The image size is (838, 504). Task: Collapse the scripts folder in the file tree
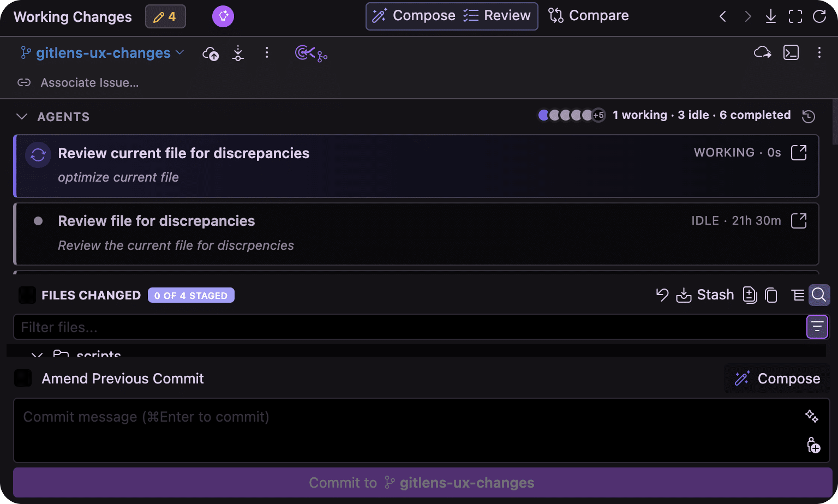[37, 355]
